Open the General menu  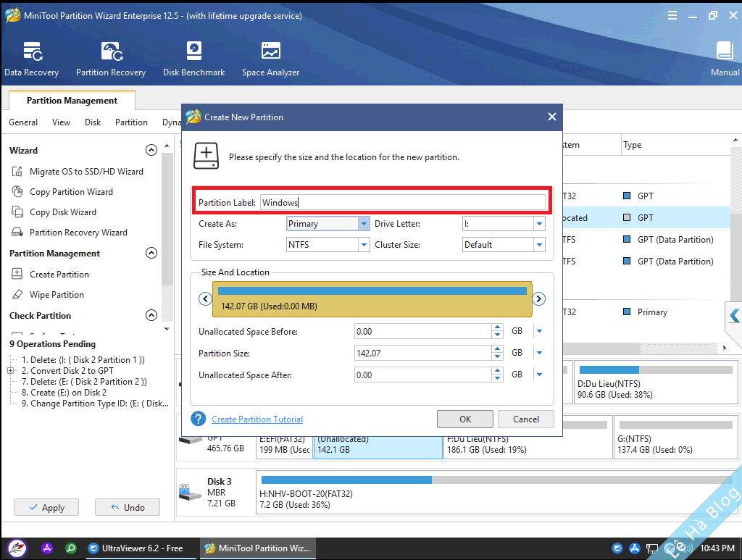tap(23, 122)
